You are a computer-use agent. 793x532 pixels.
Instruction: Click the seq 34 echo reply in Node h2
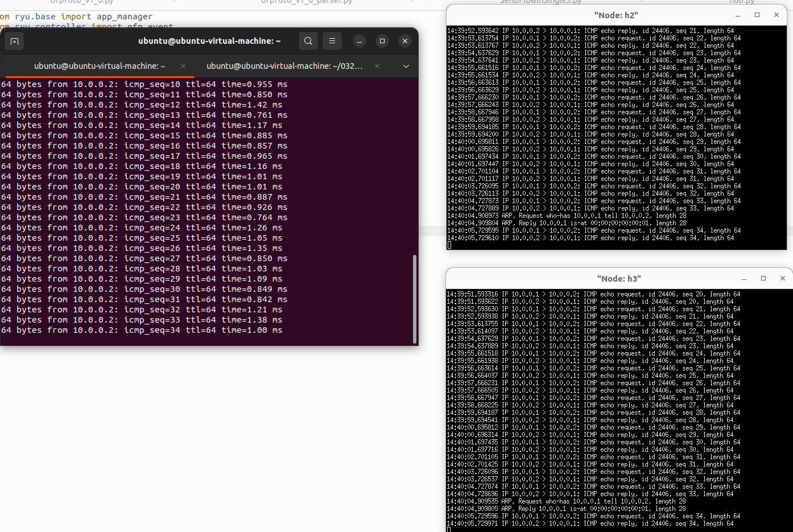590,238
